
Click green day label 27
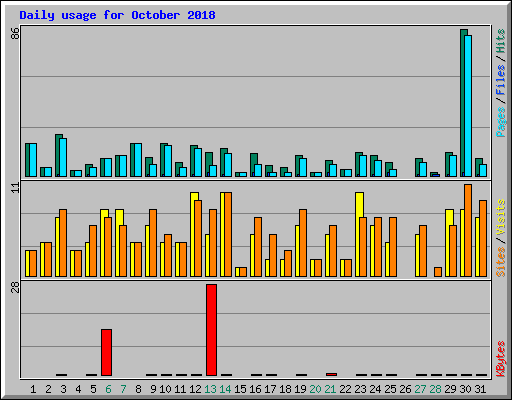pyautogui.click(x=420, y=389)
